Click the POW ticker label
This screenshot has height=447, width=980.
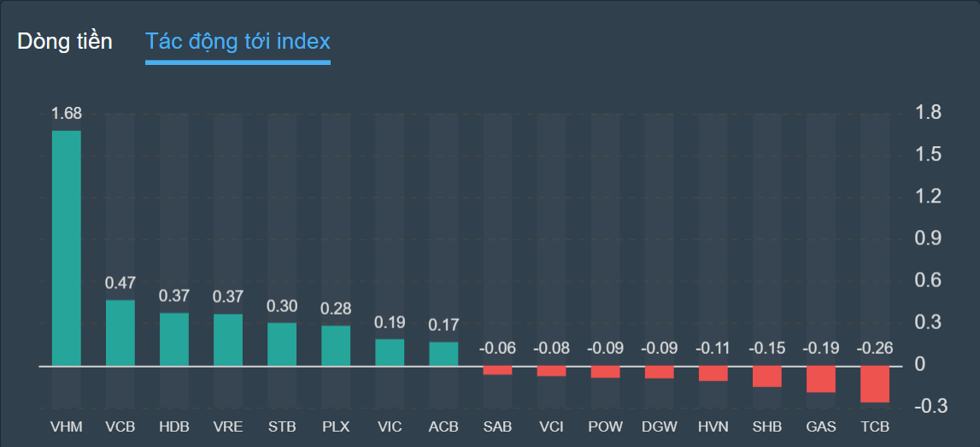(x=605, y=426)
